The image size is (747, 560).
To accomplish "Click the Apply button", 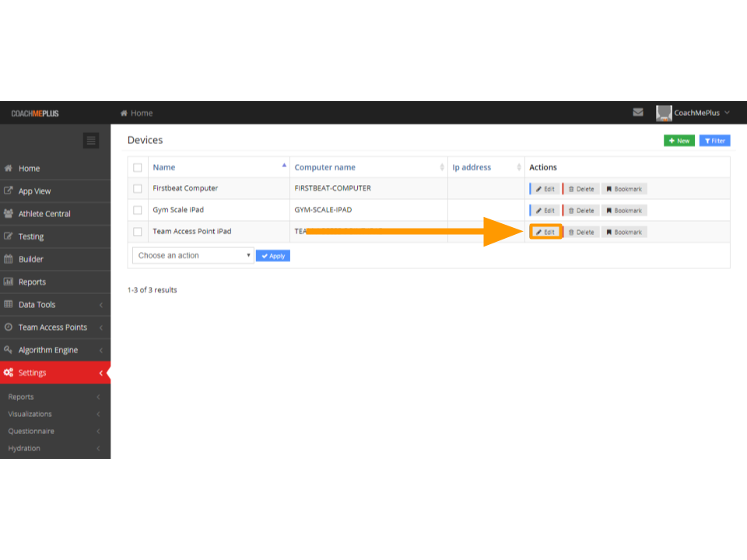I will (x=273, y=256).
